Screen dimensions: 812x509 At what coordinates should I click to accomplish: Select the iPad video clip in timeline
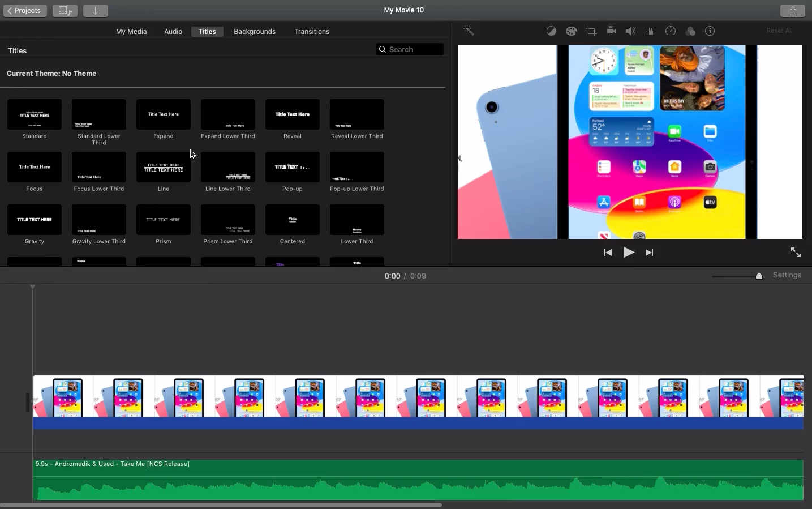[418, 397]
